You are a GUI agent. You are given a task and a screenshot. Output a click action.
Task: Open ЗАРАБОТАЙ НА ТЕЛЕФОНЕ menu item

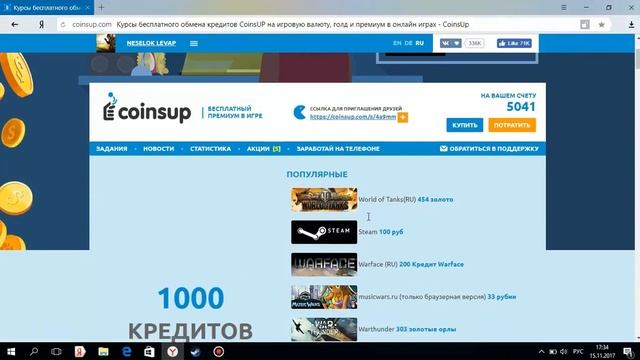[338, 149]
